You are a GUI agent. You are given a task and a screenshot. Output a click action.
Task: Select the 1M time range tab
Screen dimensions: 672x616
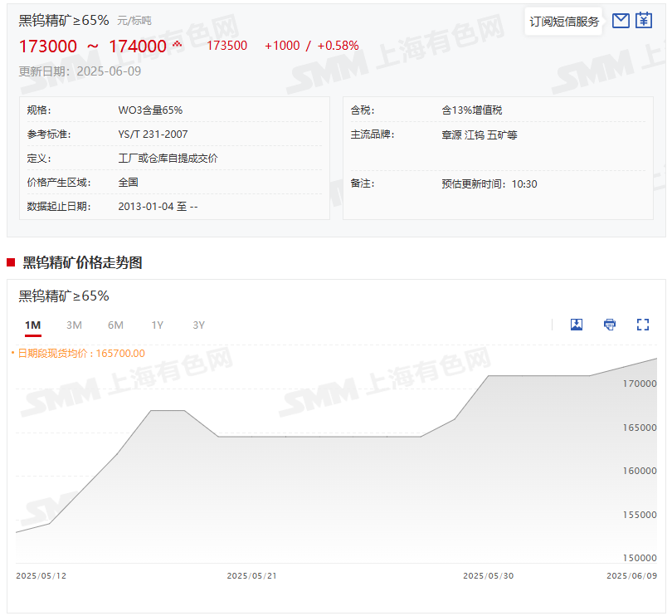click(x=33, y=325)
